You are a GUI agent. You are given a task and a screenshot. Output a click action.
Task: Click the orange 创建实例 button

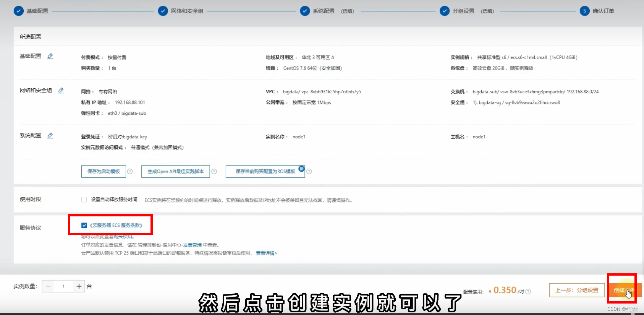(624, 291)
